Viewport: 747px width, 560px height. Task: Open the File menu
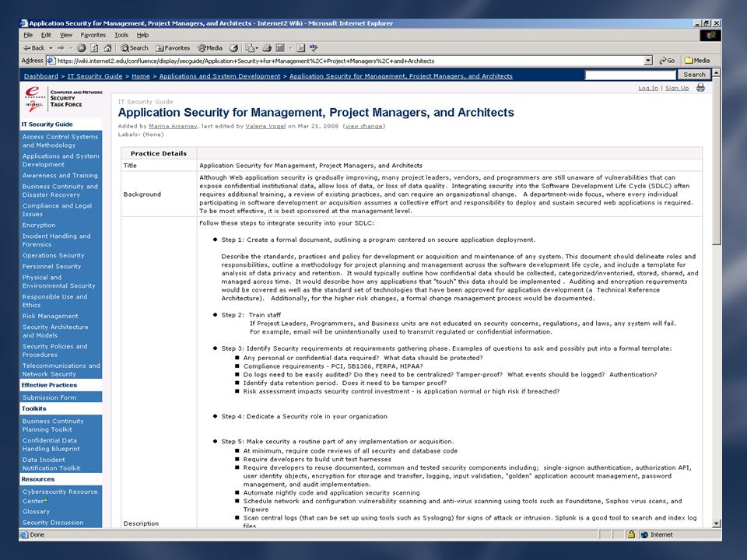28,35
